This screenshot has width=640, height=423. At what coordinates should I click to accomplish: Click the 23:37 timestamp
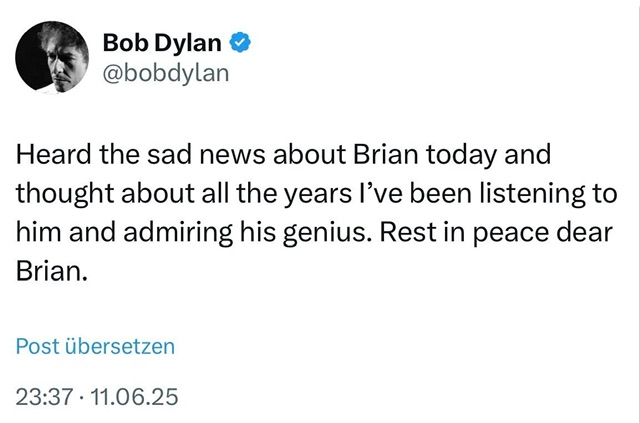tap(46, 397)
